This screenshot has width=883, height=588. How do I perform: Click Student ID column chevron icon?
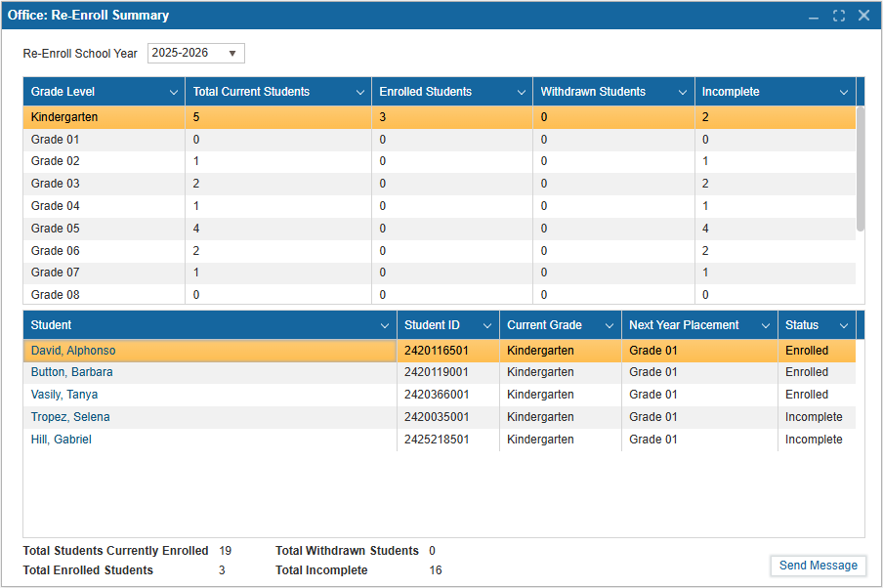click(487, 325)
